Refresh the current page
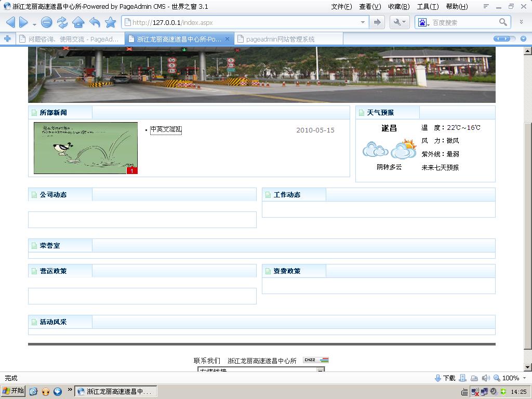Image resolution: width=532 pixels, height=399 pixels. [62, 22]
